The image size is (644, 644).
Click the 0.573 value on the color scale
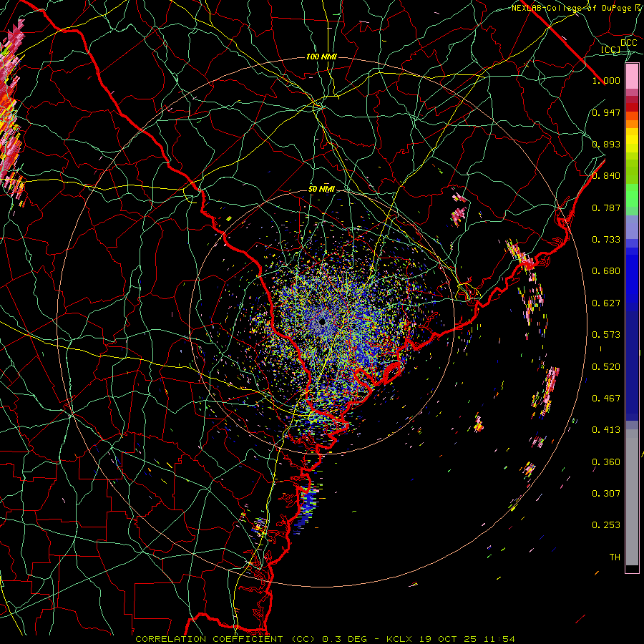pos(606,335)
